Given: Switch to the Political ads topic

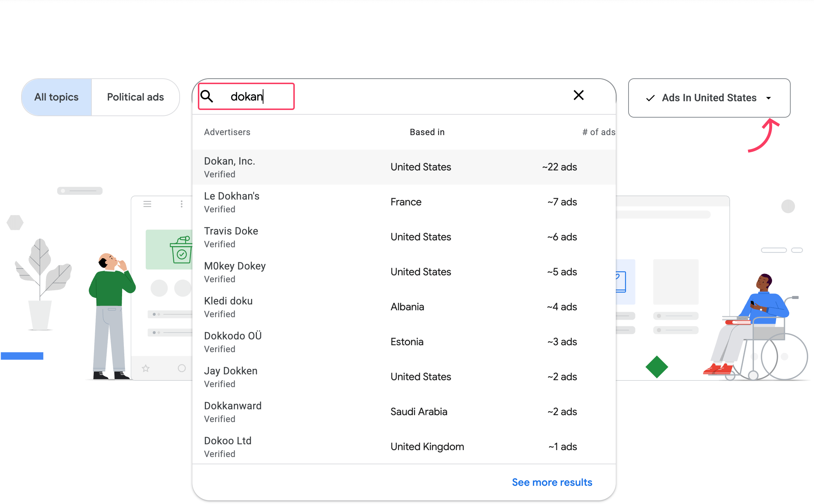Looking at the screenshot, I should (x=135, y=97).
